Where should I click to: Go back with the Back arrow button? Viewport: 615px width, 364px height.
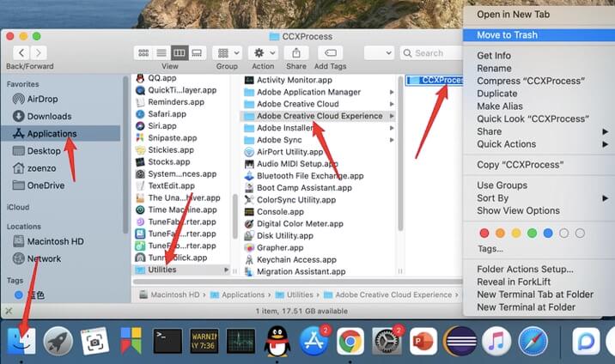(21, 53)
